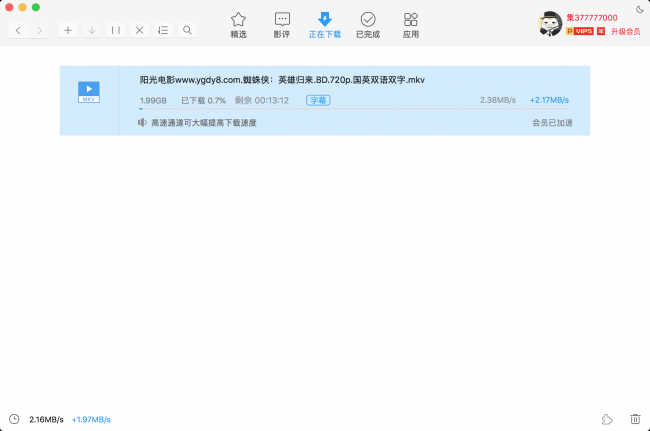Click the user avatar picture
The image size is (650, 431).
(550, 24)
